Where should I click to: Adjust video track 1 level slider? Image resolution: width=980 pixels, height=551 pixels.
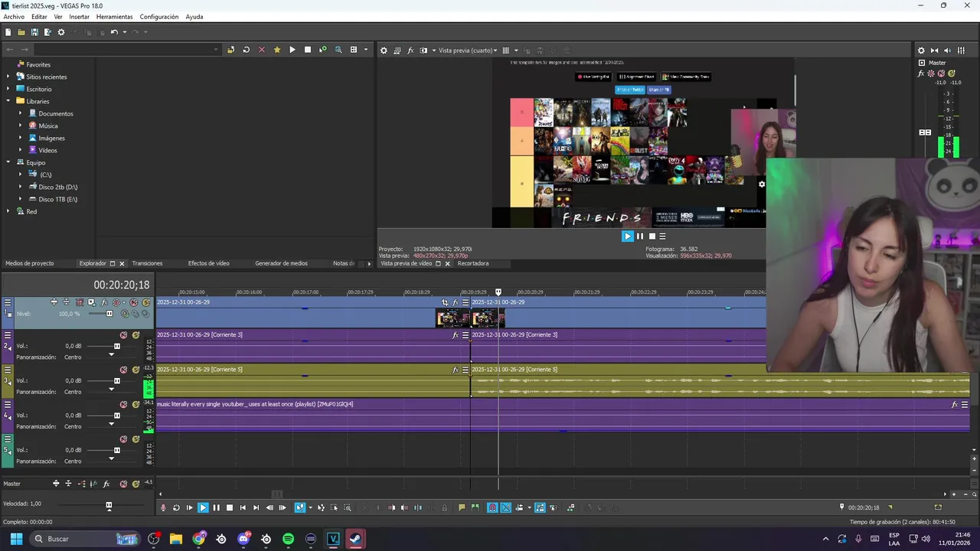coord(109,314)
